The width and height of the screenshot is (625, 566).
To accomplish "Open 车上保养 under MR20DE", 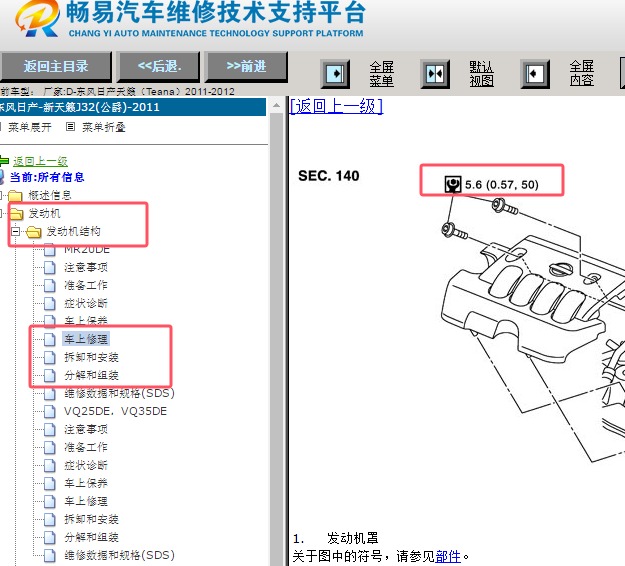I will coord(86,321).
